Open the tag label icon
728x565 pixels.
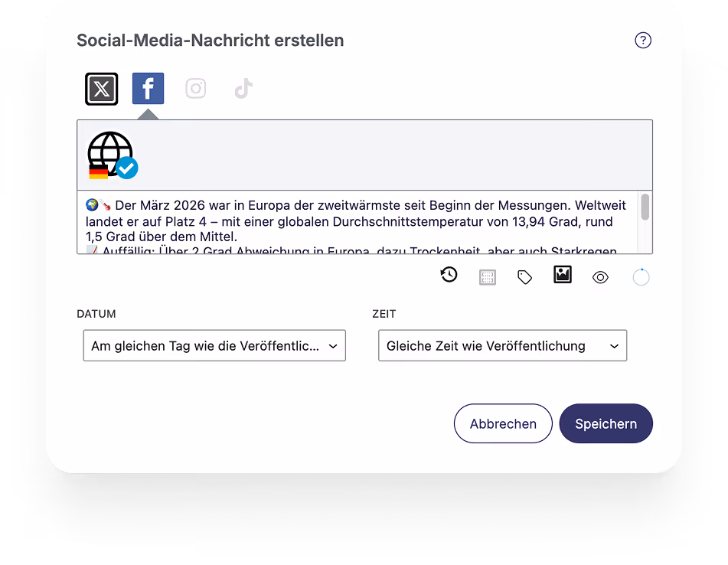coord(524,277)
